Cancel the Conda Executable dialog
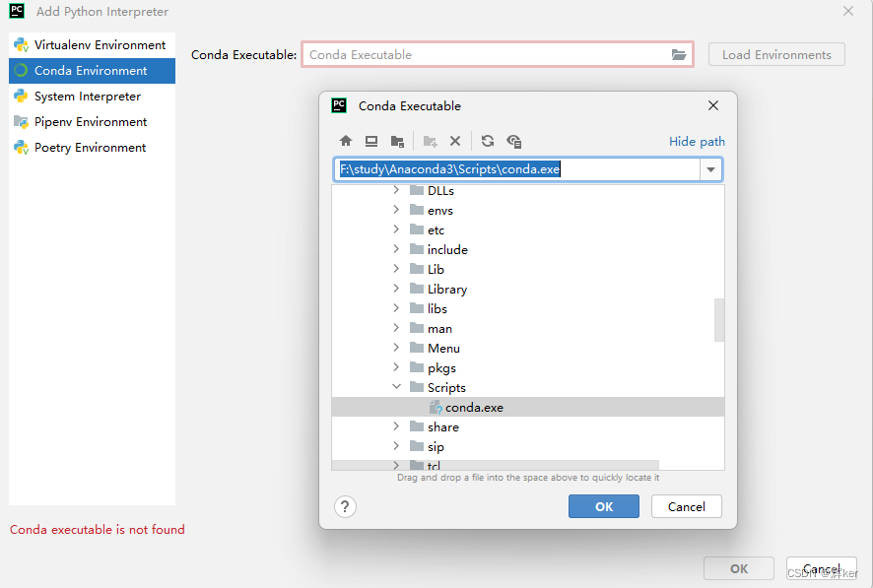This screenshot has width=873, height=588. pyautogui.click(x=687, y=506)
